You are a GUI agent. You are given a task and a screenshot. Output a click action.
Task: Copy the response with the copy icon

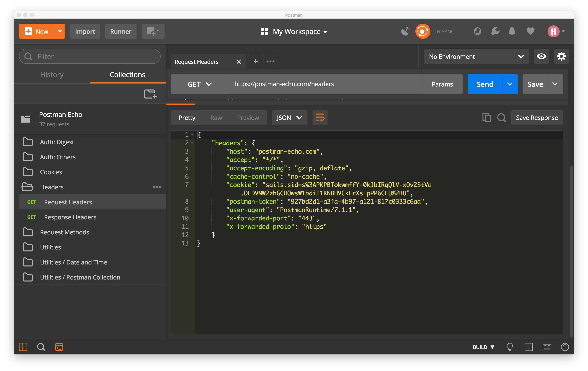[487, 118]
